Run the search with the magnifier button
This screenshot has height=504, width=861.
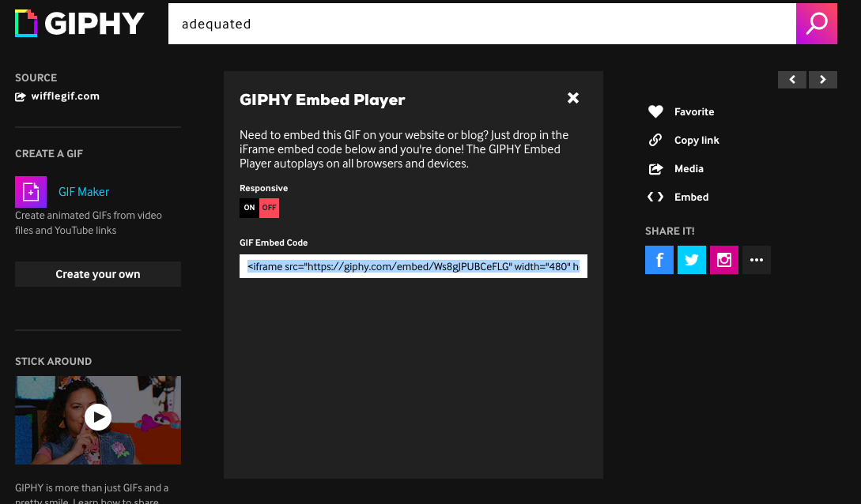(817, 24)
